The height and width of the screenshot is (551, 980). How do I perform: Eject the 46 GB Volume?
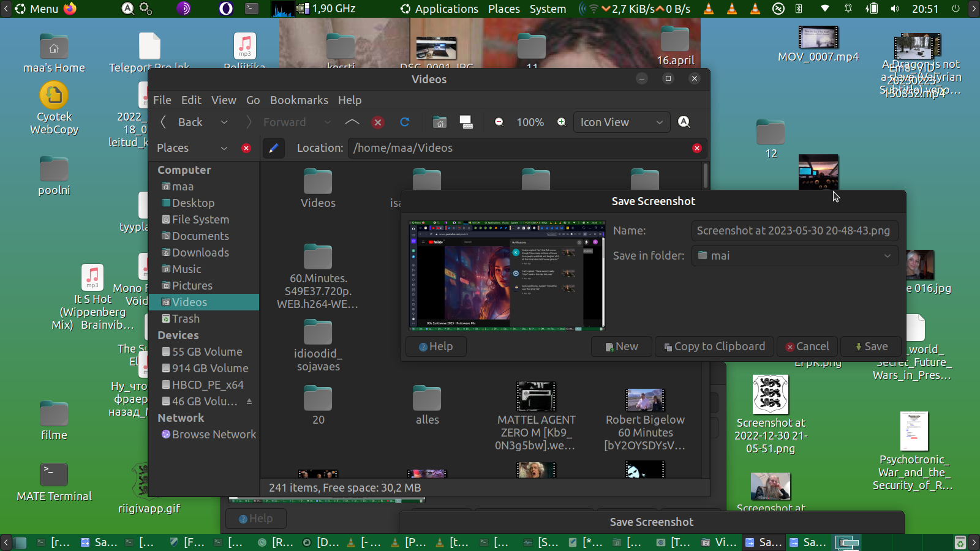click(x=249, y=402)
